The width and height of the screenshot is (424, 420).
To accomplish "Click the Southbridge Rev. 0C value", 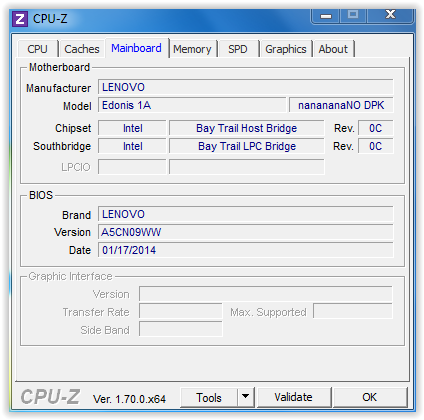I will (x=376, y=146).
